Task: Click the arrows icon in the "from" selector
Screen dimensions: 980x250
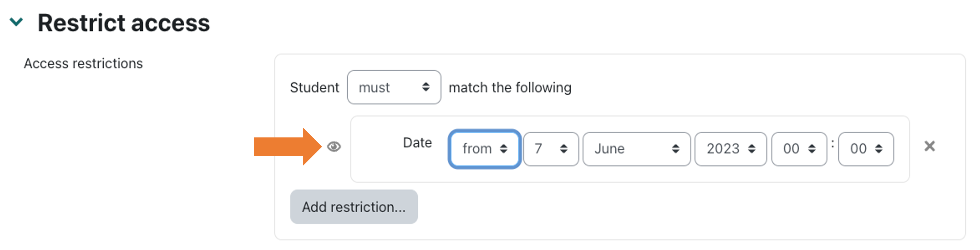Action: [x=504, y=149]
